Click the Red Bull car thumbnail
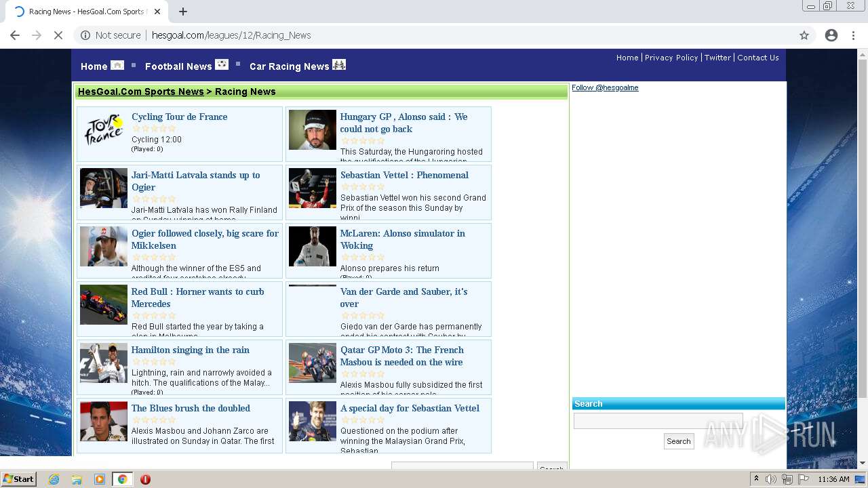This screenshot has height=488, width=868. point(104,304)
